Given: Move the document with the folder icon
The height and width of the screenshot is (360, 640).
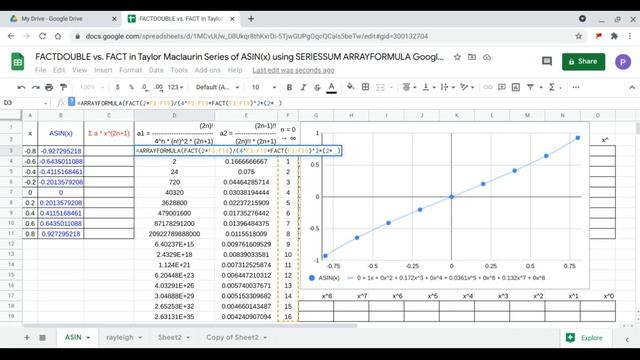Looking at the screenshot, I should [x=472, y=57].
